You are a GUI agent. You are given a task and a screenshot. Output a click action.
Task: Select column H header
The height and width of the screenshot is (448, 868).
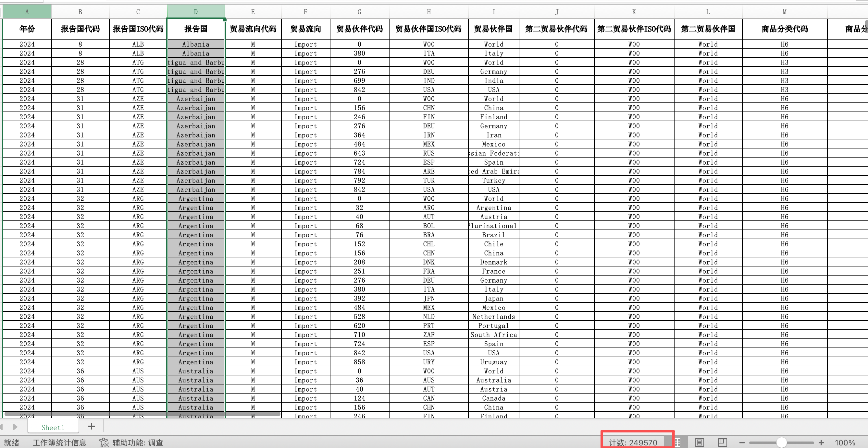pos(428,12)
